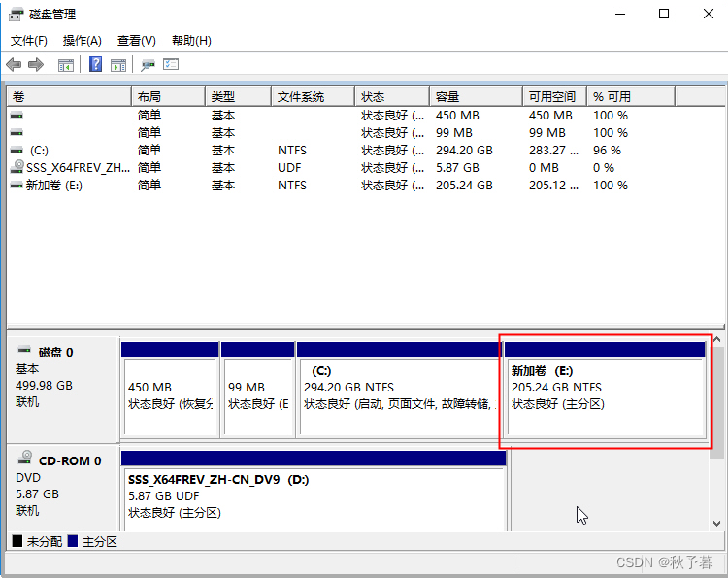The height and width of the screenshot is (578, 728).
Task: Sort by the 类型 column header
Action: (238, 96)
